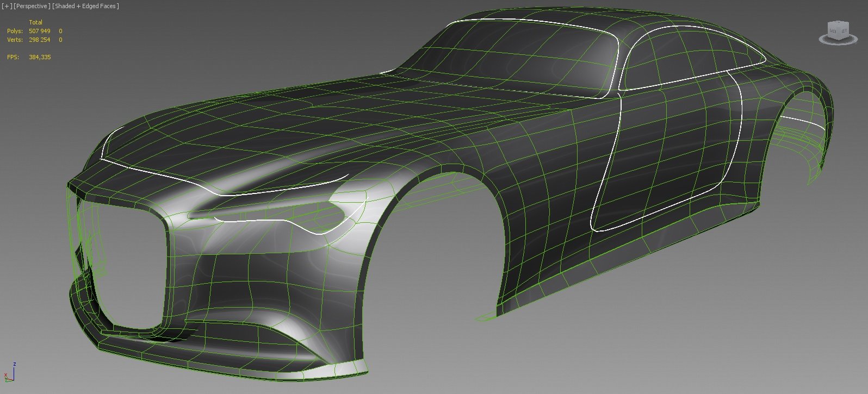Click the Verts count value 298 254
This screenshot has width=868, height=394.
point(39,40)
